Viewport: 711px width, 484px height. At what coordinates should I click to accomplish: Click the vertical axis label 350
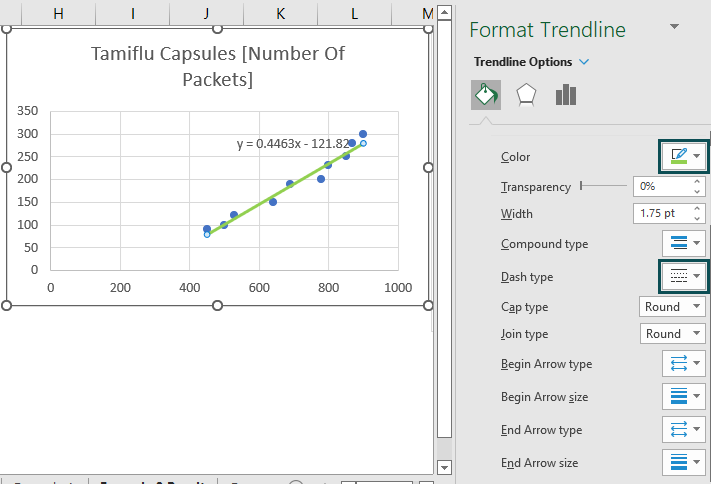tap(28, 111)
